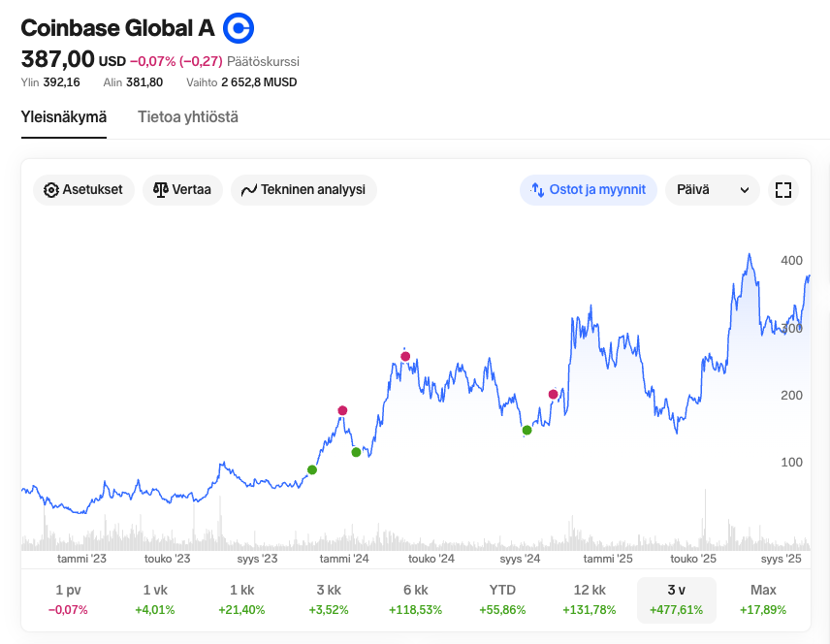
Task: Open the Vertaa compare tool
Action: click(x=182, y=189)
